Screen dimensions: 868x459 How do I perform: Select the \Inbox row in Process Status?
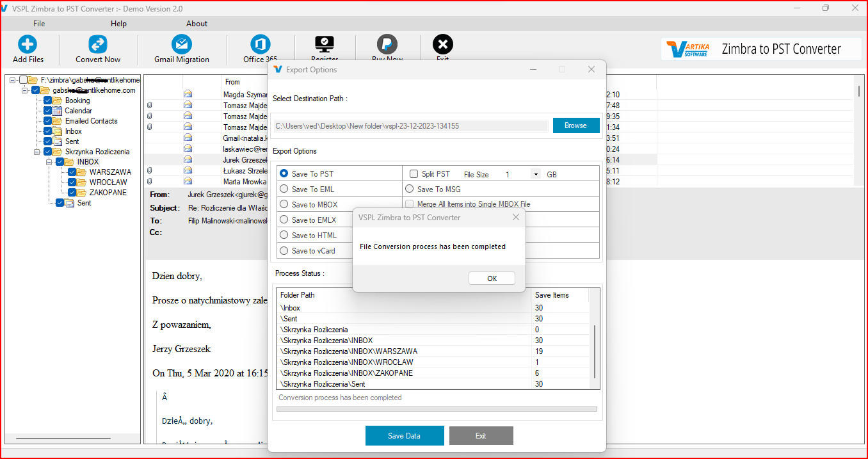click(x=433, y=308)
